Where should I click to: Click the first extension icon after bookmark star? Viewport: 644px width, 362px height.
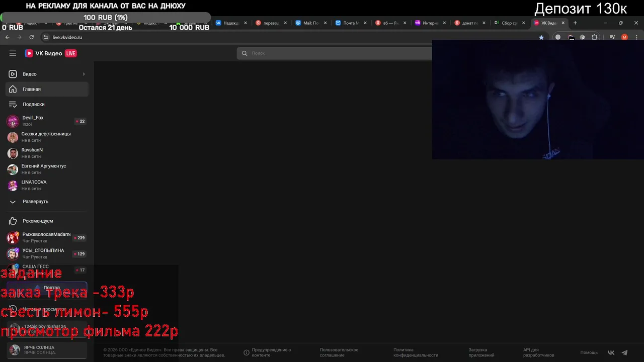coord(558,37)
